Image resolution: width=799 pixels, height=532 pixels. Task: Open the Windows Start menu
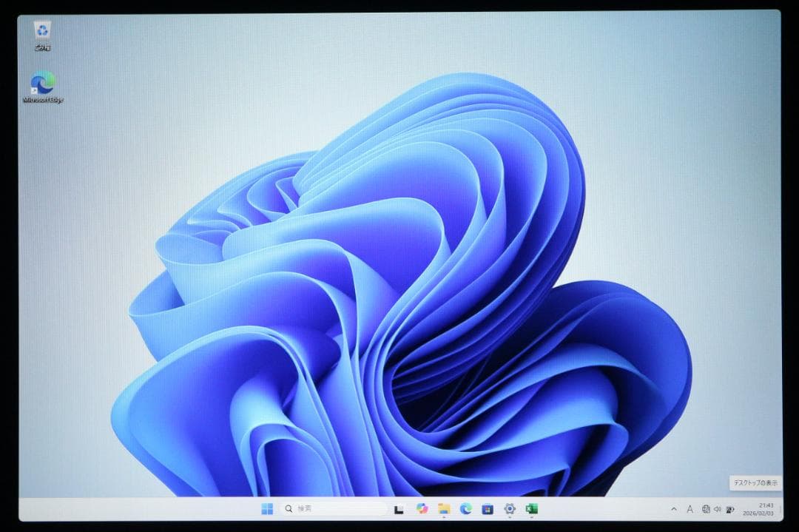[x=267, y=509]
